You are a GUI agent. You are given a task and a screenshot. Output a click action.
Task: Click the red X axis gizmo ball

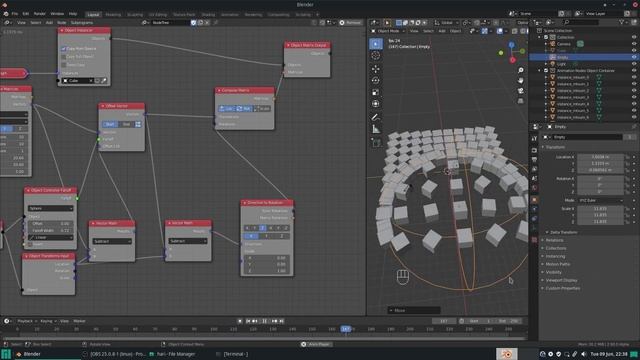pyautogui.click(x=513, y=60)
